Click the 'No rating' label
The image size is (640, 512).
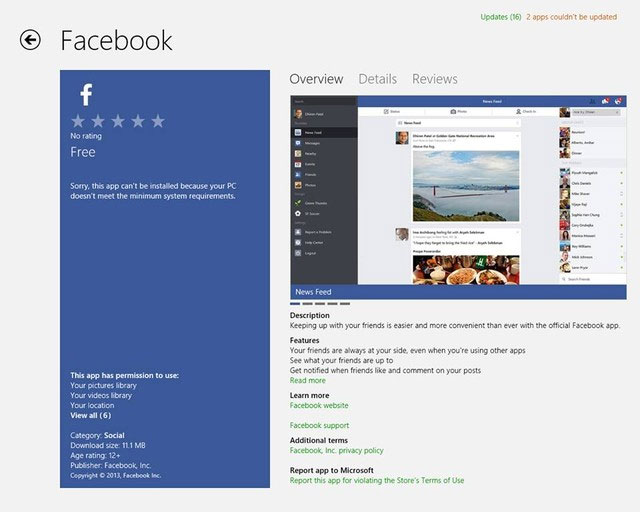click(x=86, y=136)
